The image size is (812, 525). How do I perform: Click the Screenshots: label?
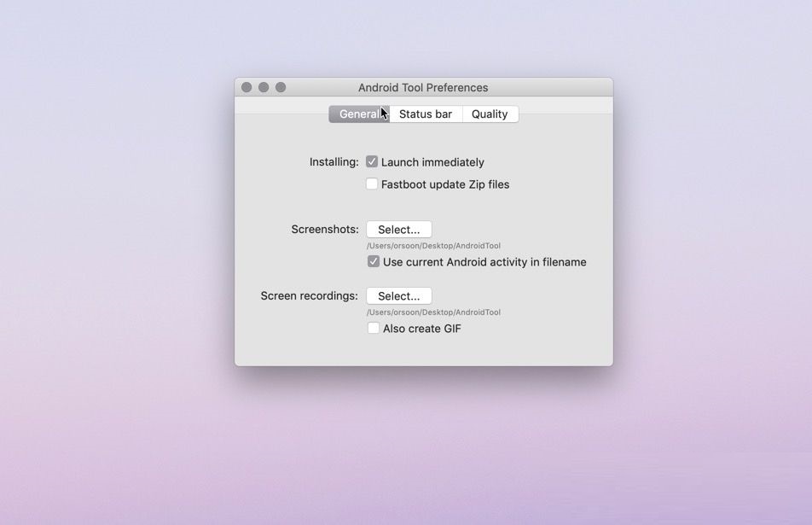pyautogui.click(x=325, y=230)
